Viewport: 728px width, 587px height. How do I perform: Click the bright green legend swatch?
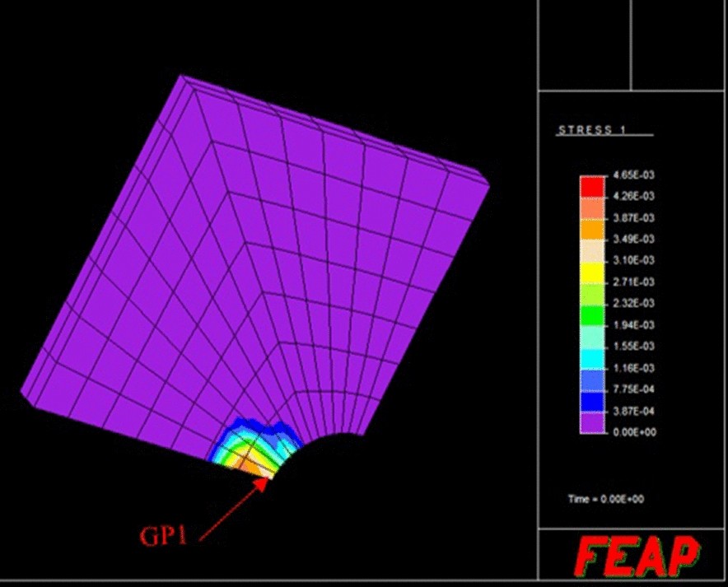pyautogui.click(x=592, y=315)
